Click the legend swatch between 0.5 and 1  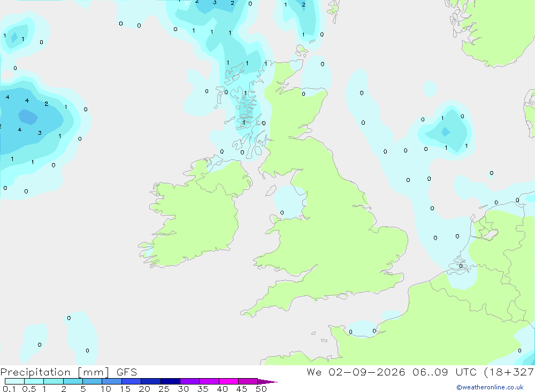point(34,381)
